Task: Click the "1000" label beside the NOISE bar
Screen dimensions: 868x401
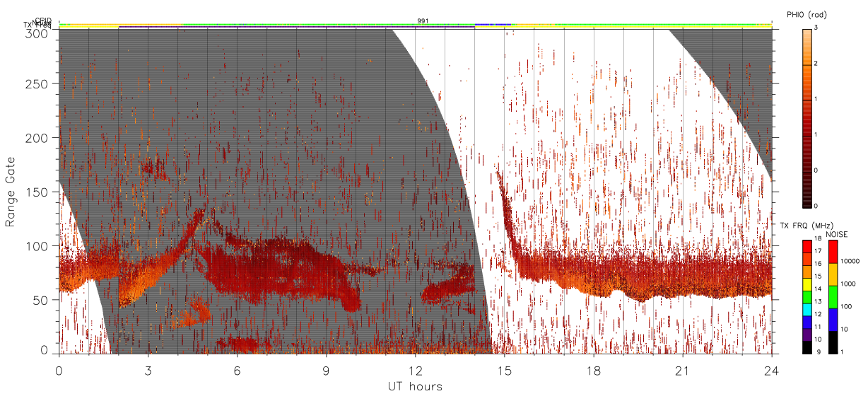Action: pos(848,284)
